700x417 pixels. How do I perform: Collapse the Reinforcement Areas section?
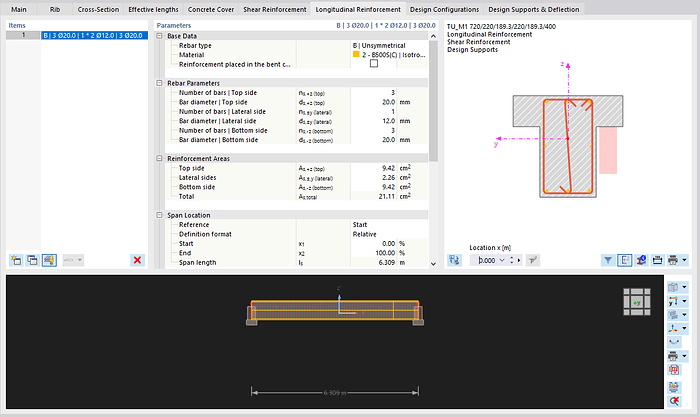159,158
